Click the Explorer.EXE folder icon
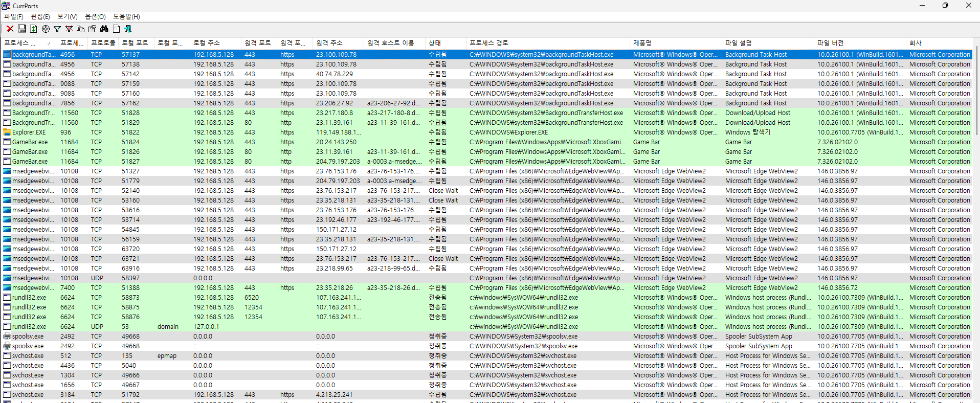 click(7, 132)
